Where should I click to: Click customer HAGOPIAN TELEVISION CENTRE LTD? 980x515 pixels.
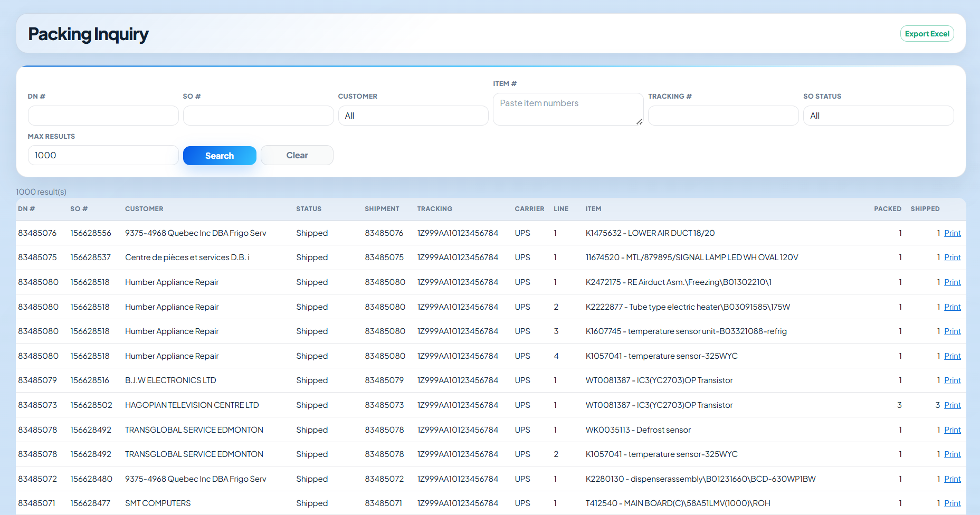tap(192, 405)
